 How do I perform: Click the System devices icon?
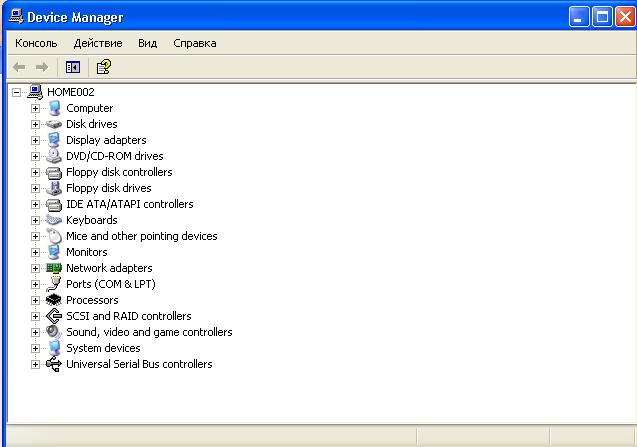(x=54, y=348)
